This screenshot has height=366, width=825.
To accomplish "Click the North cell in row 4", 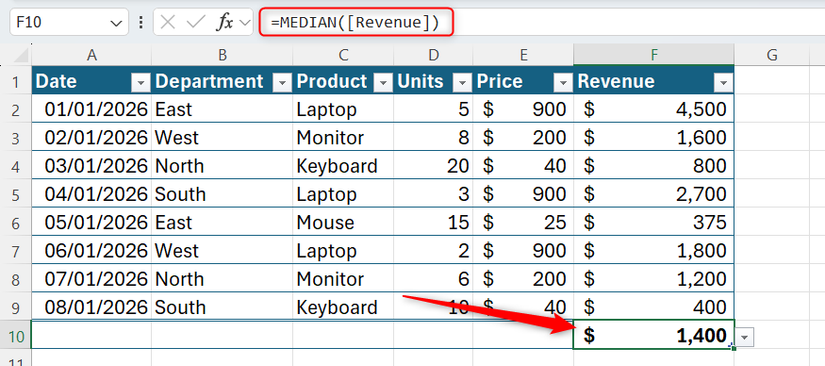I will 222,166.
